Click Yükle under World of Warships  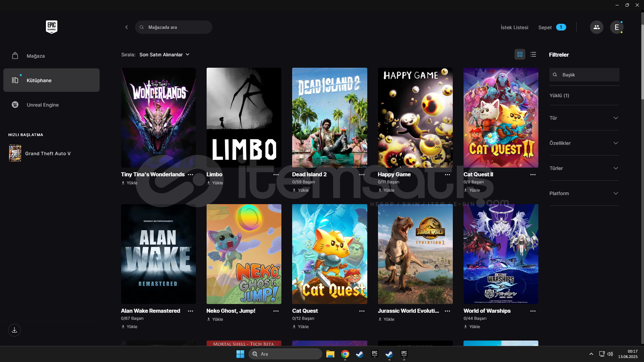pos(472,327)
